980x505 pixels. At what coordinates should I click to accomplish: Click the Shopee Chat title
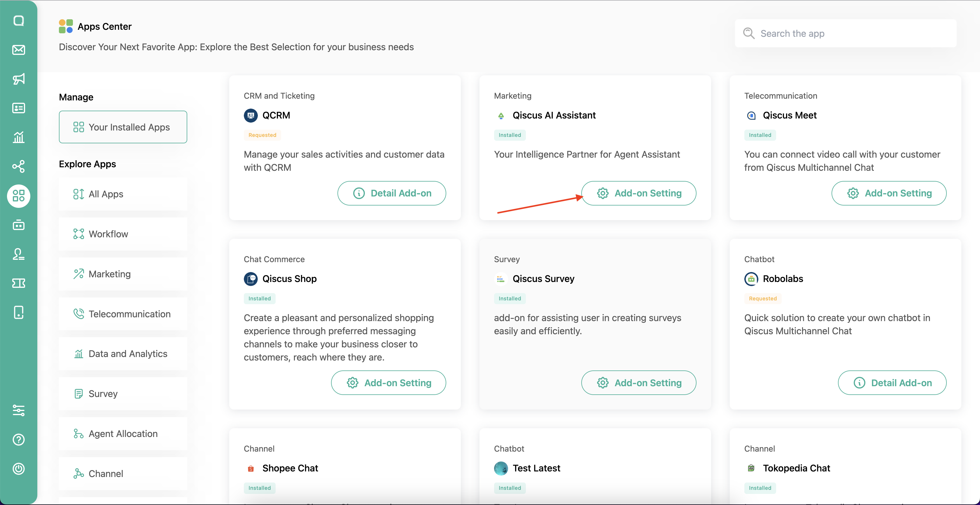(x=290, y=469)
